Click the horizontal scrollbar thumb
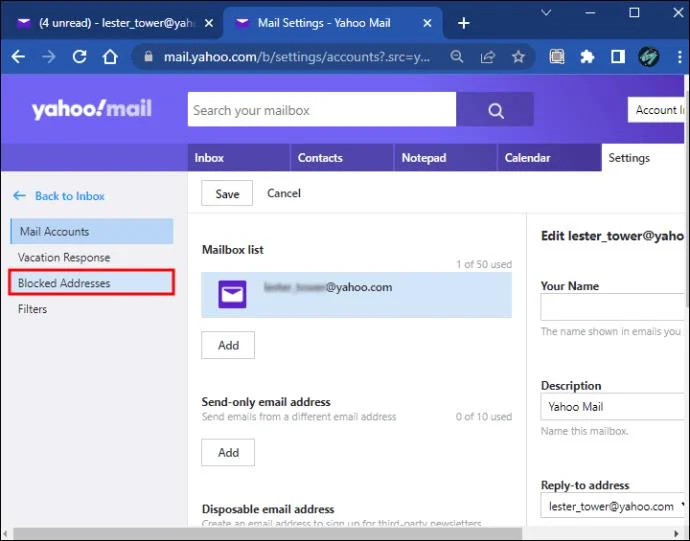Viewport: 690px width, 541px height. click(x=268, y=534)
